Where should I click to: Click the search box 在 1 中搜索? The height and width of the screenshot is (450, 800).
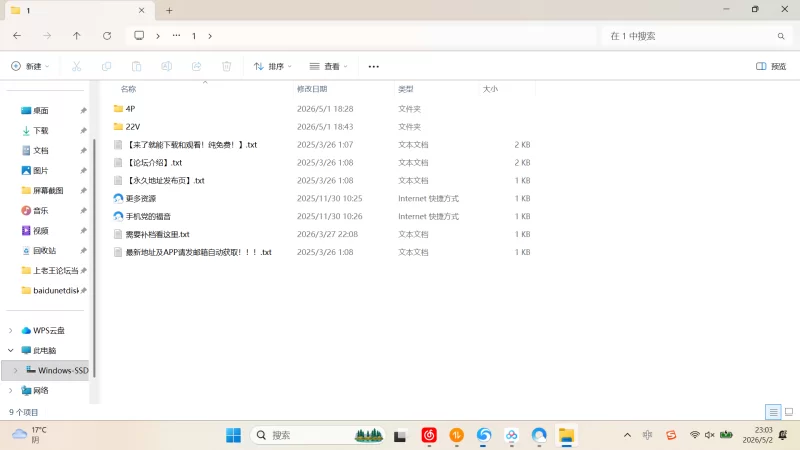click(696, 36)
